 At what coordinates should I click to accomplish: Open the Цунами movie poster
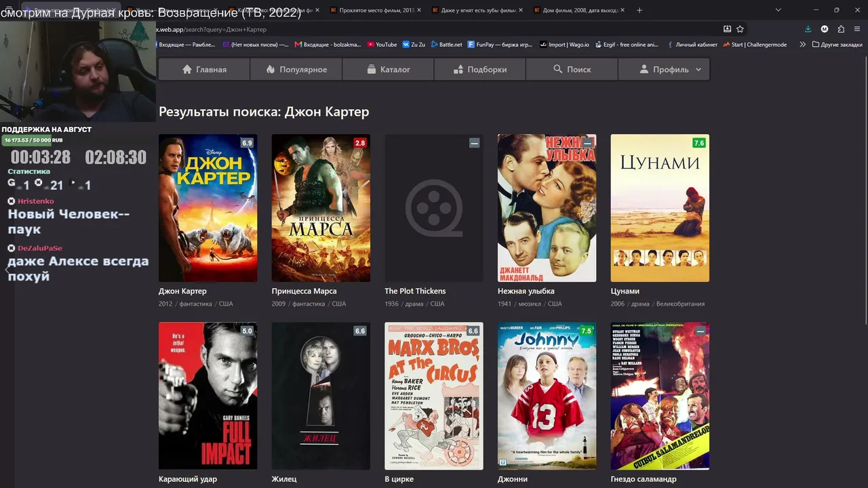click(660, 208)
